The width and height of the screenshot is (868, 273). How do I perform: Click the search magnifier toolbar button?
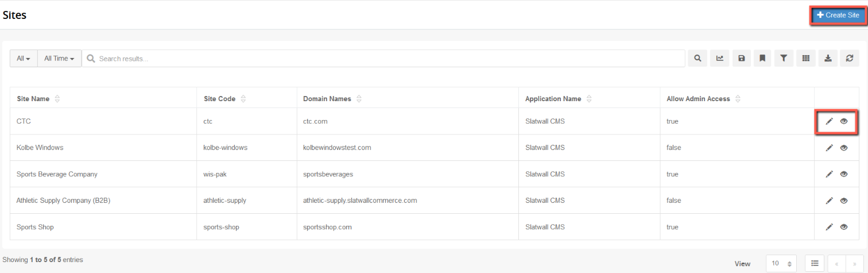click(697, 59)
